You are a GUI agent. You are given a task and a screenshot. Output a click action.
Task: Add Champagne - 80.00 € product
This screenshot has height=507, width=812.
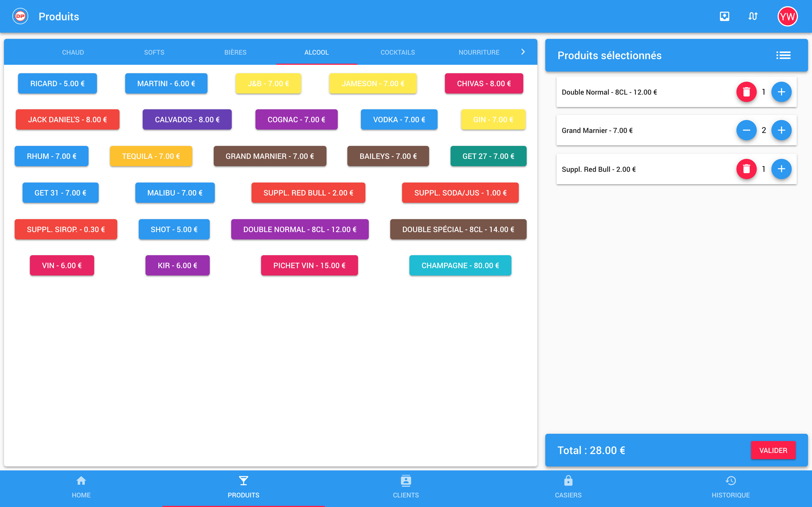(460, 266)
